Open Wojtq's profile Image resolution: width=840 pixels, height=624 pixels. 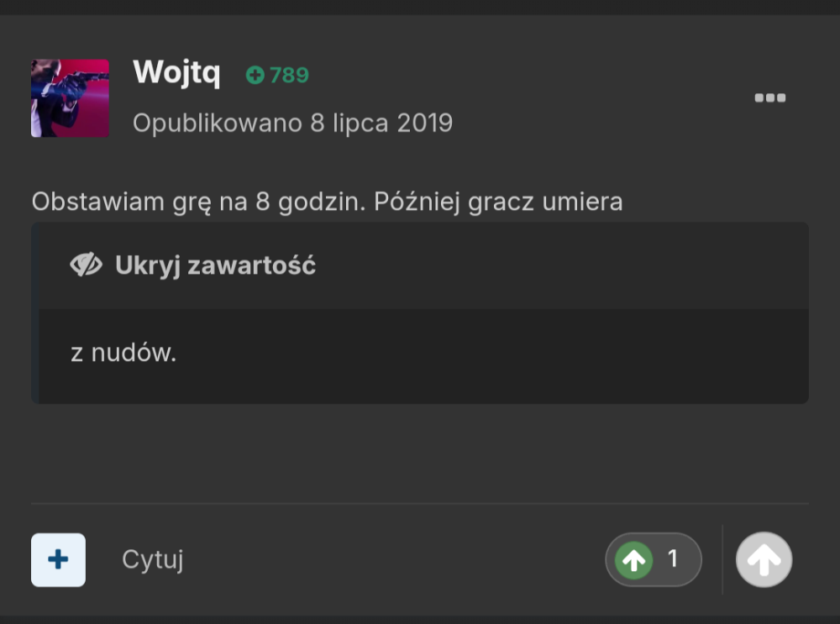(x=176, y=73)
